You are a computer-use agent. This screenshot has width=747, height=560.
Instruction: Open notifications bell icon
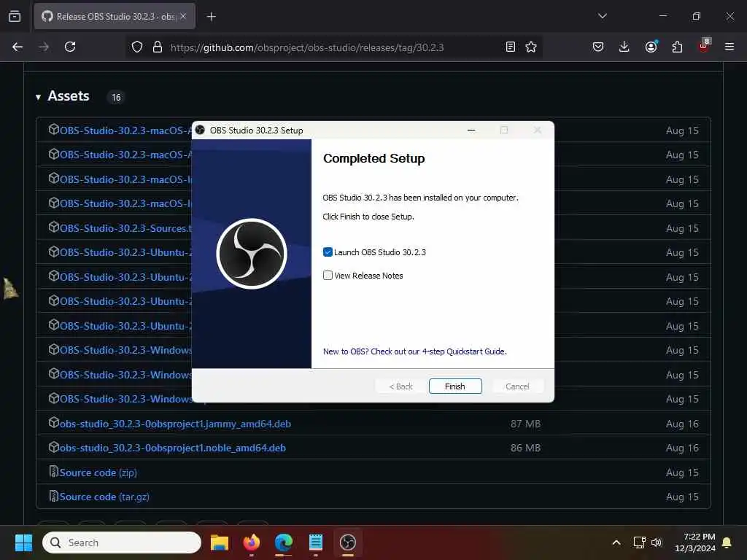click(x=727, y=542)
